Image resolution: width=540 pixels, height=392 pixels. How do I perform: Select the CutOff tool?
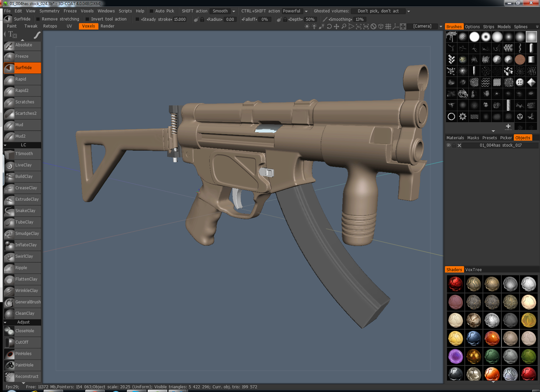[22, 342]
